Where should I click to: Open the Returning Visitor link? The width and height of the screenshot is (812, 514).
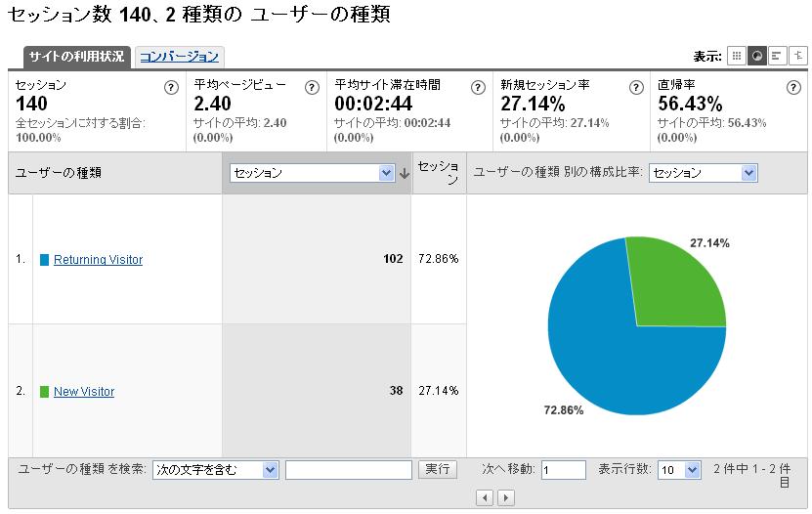pos(98,260)
